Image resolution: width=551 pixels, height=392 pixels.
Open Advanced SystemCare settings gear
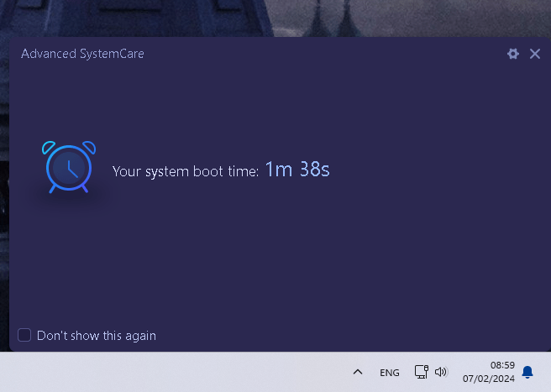(x=513, y=54)
